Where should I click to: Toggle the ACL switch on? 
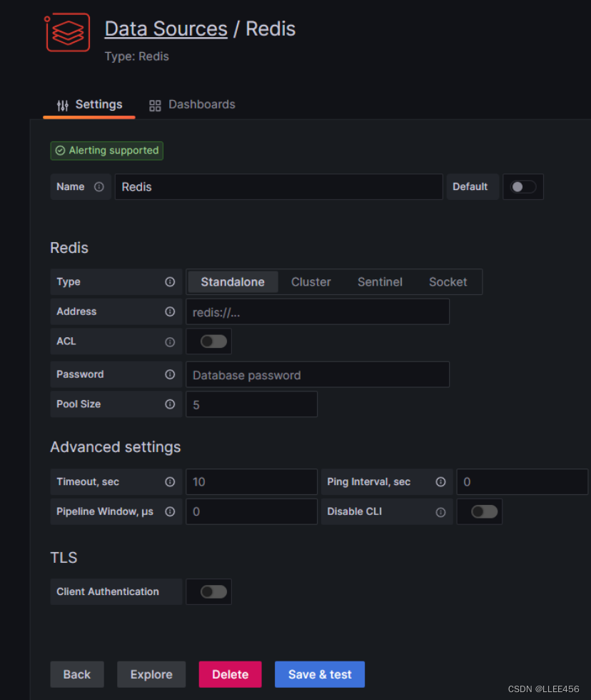(x=208, y=341)
